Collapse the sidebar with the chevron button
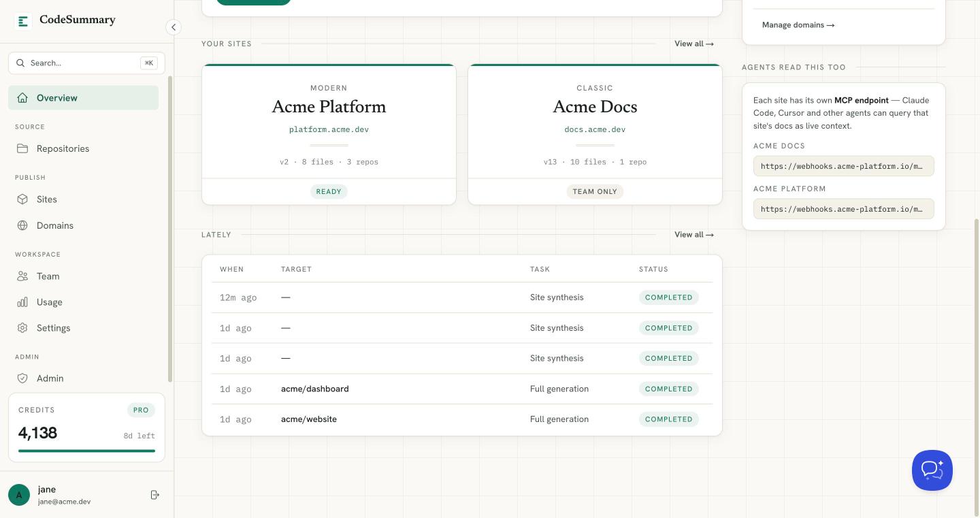 [174, 27]
